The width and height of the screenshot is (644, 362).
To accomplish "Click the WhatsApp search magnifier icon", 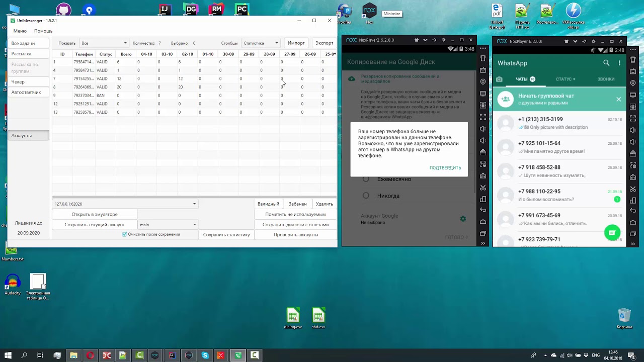I will [x=606, y=63].
